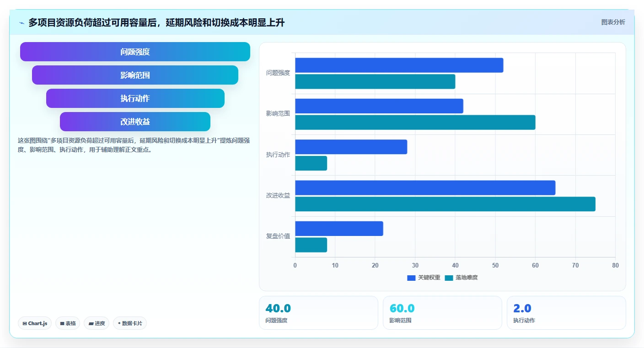This screenshot has width=644, height=348.
Task: Toggle the 落地难度 legend swatch
Action: tap(449, 278)
